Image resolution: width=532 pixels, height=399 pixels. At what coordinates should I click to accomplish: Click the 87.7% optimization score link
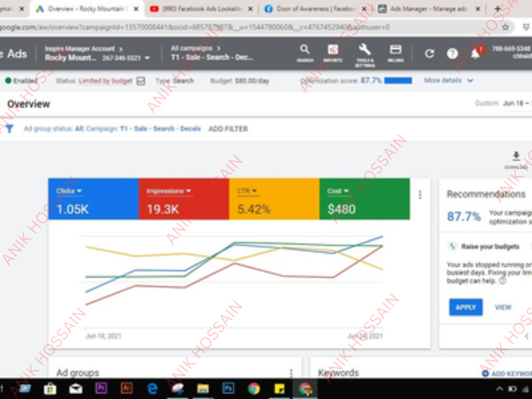(x=370, y=81)
